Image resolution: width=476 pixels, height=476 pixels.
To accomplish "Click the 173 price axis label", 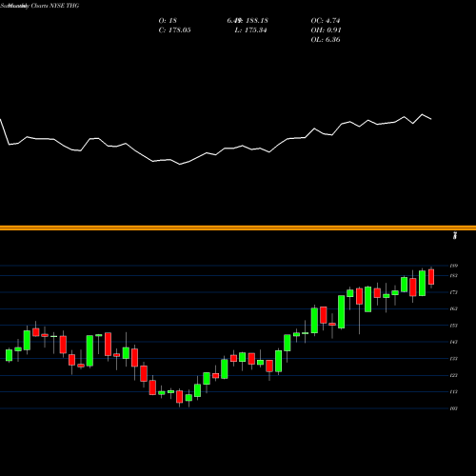I will pos(454,292).
